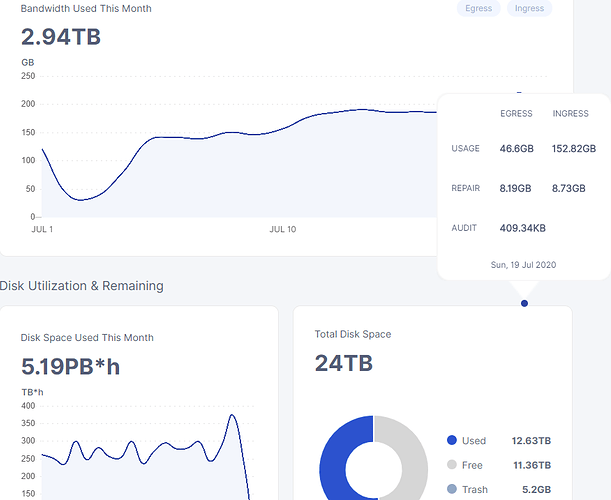Click the blue marker dot below the tooltip
611x500 pixels.
tap(524, 303)
